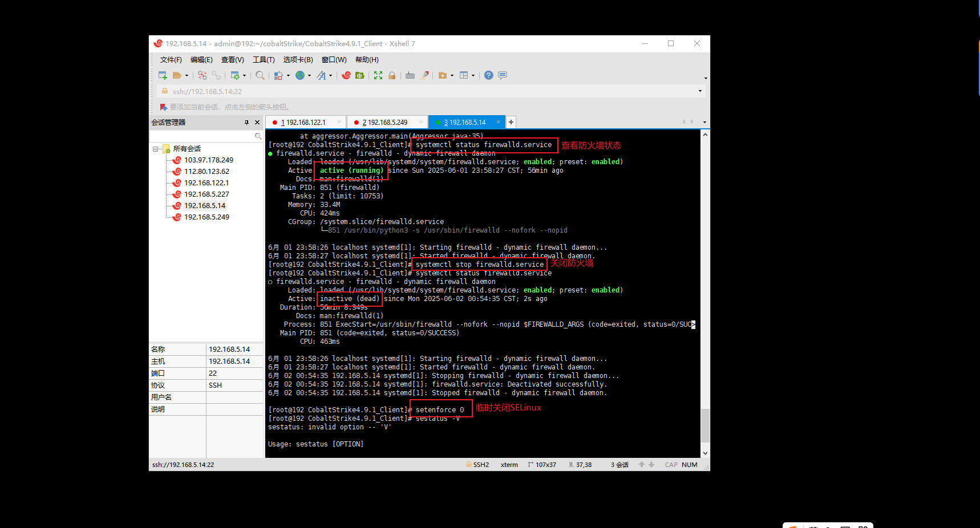Expand the globe encoding dropdown arrow
This screenshot has height=528, width=980.
pyautogui.click(x=309, y=75)
